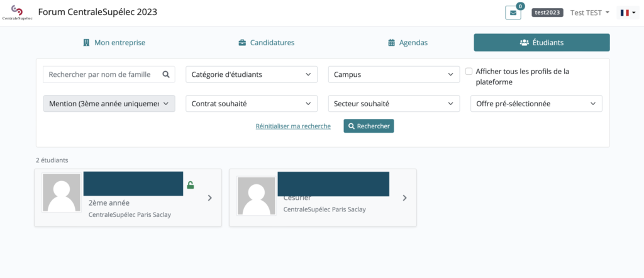The height and width of the screenshot is (278, 644).
Task: Open first student card with chevron arrow
Action: 209,197
